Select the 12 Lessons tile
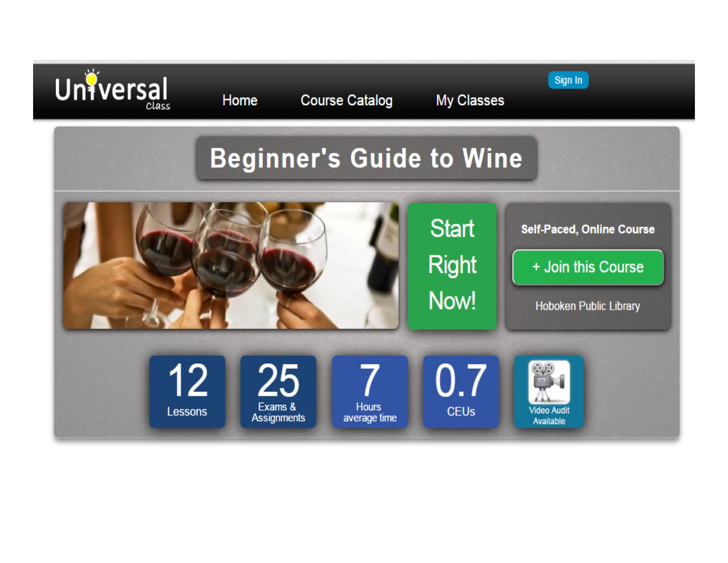The width and height of the screenshot is (728, 563). point(187,392)
